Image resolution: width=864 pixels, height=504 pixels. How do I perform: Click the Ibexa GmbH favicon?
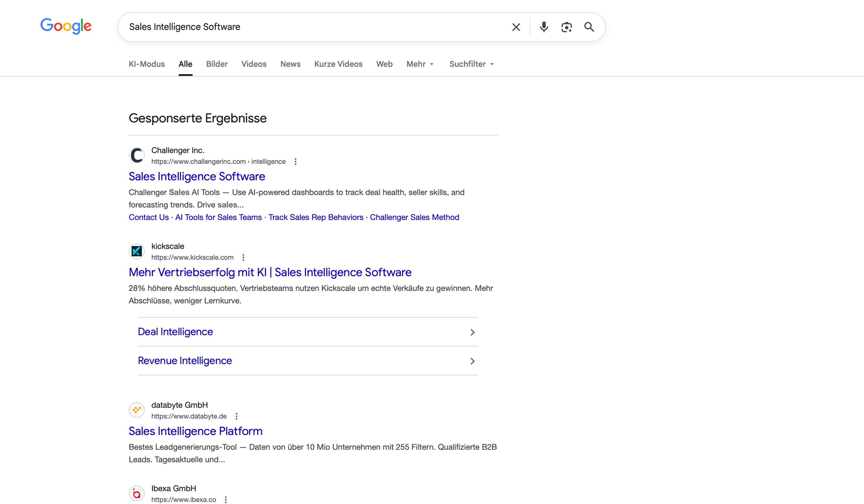click(137, 493)
